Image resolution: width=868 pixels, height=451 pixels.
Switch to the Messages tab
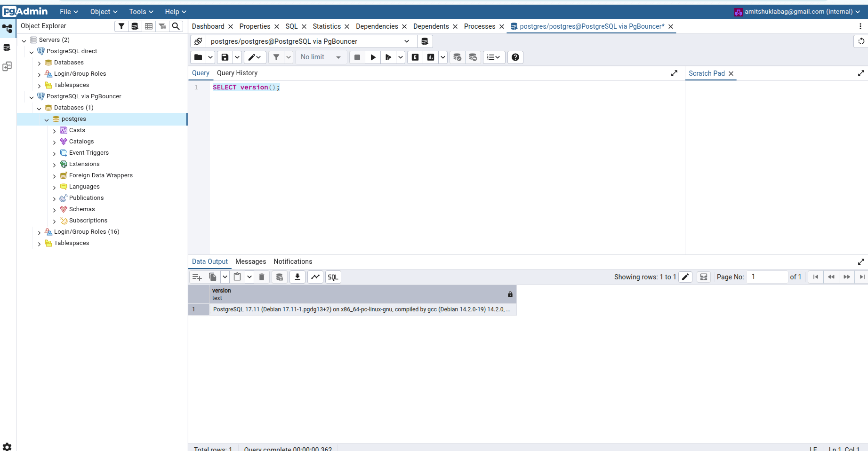pyautogui.click(x=250, y=261)
